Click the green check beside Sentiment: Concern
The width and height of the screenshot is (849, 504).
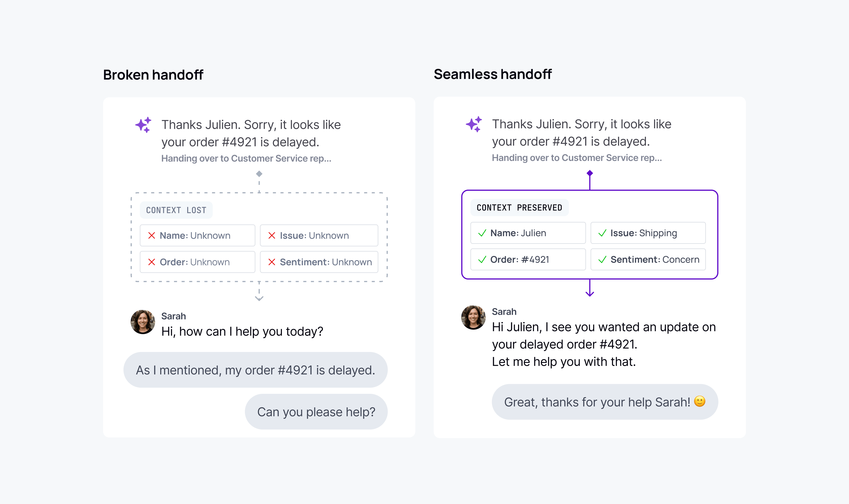pyautogui.click(x=602, y=259)
